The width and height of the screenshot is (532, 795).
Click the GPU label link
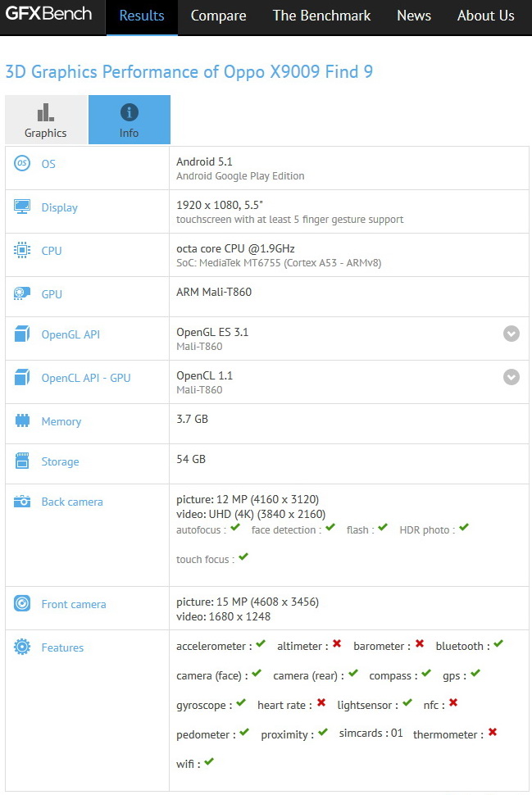click(x=52, y=294)
